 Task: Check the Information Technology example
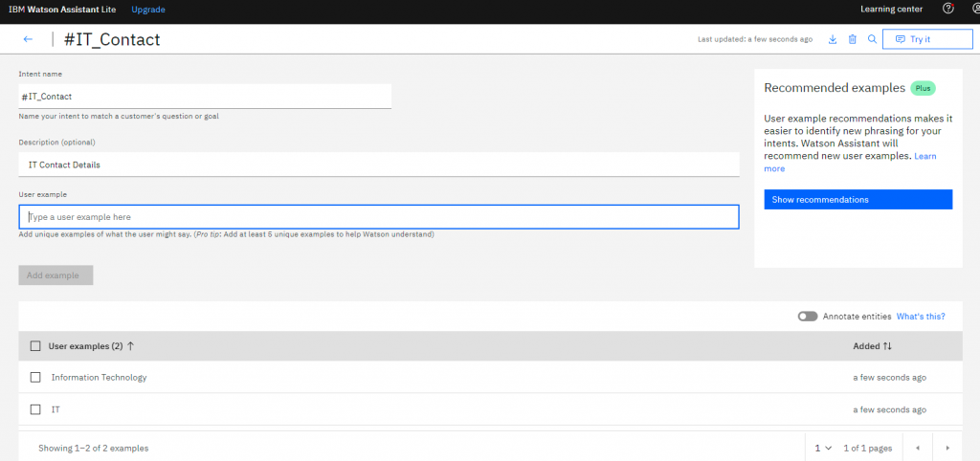click(35, 377)
